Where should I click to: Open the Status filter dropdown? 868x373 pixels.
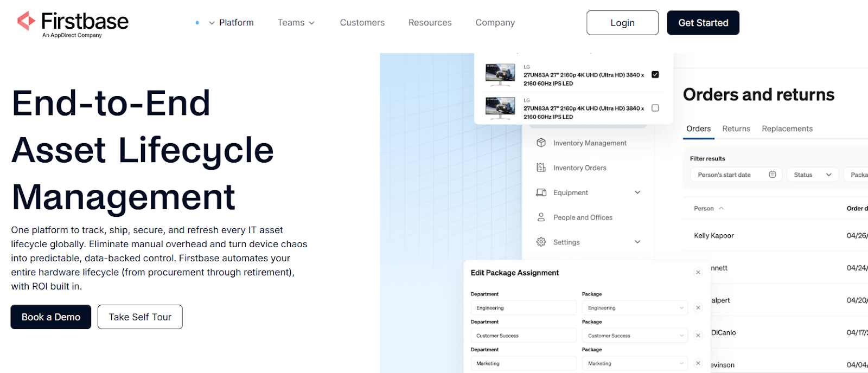[813, 175]
